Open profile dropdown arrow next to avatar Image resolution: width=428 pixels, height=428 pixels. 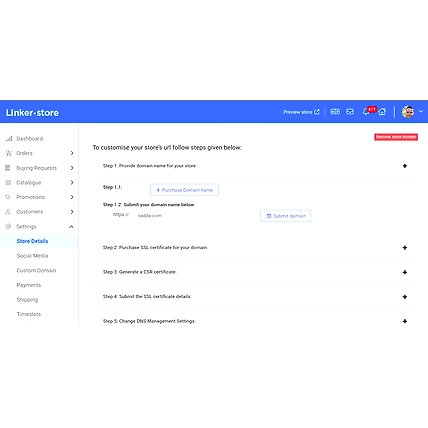pos(421,112)
